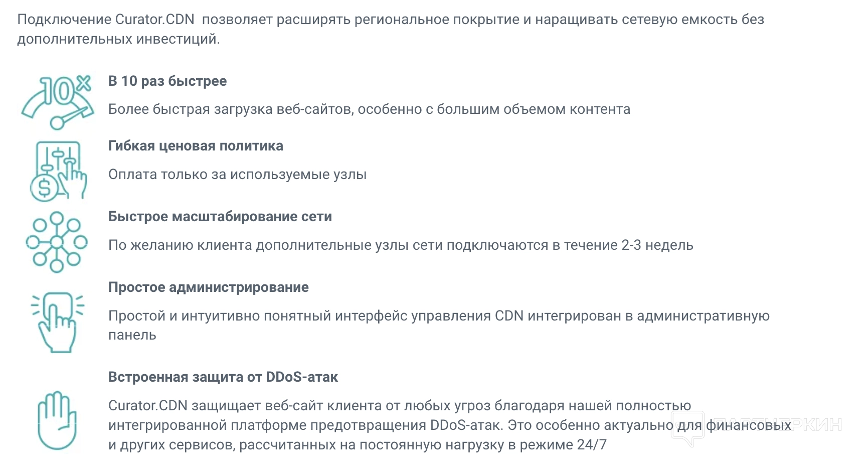Click the "24/7" text in DDoS description
This screenshot has width=868, height=474.
click(592, 445)
